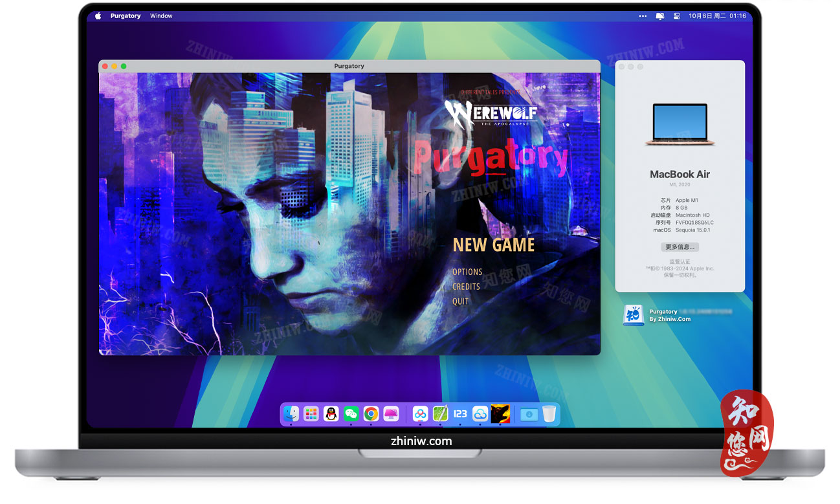Viewport: 840px width, 504px height.
Task: Open Finder from the Dock
Action: [291, 413]
